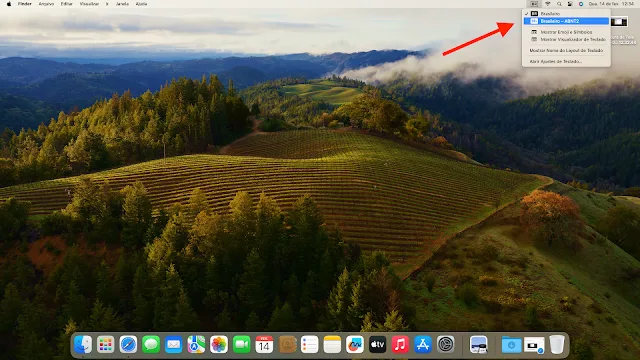The image size is (640, 360).
Task: Open the Music app icon
Action: point(400,344)
